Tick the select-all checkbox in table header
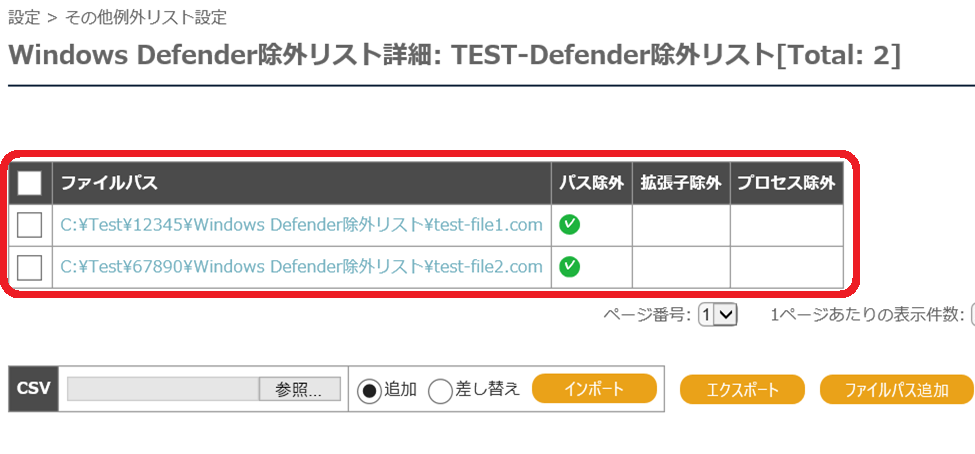 click(x=29, y=183)
